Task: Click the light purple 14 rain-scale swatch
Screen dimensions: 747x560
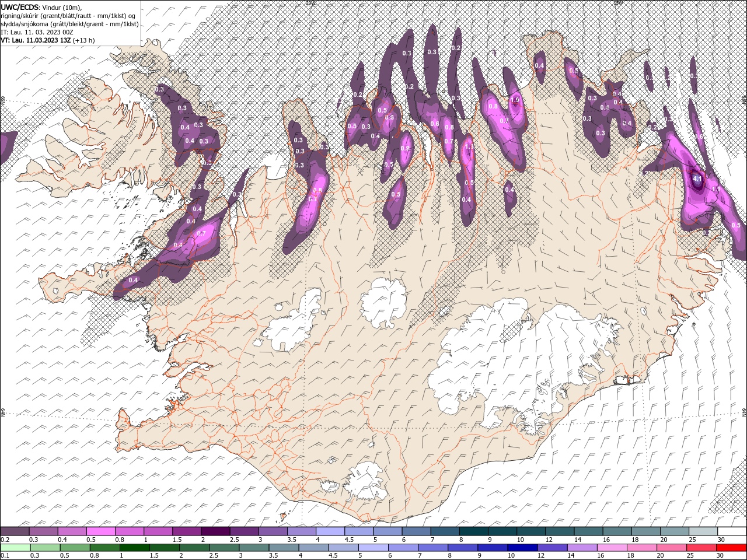Action: tap(581, 548)
